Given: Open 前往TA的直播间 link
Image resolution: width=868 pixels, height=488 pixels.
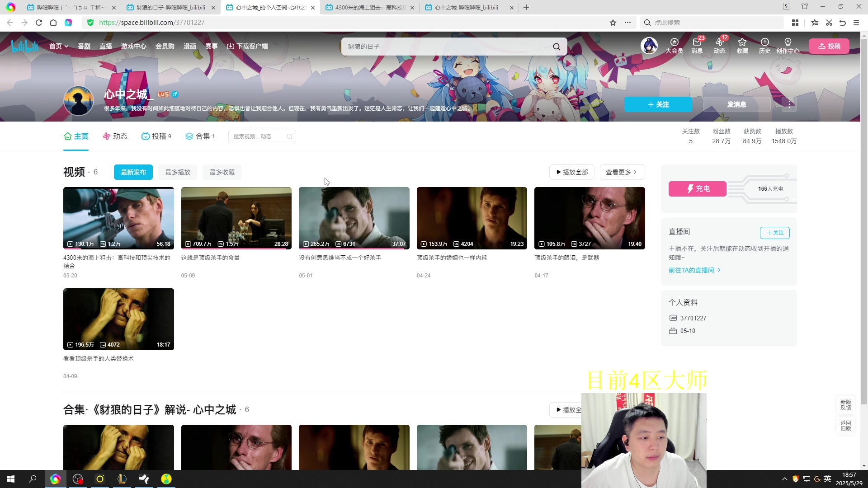Looking at the screenshot, I should click(694, 270).
